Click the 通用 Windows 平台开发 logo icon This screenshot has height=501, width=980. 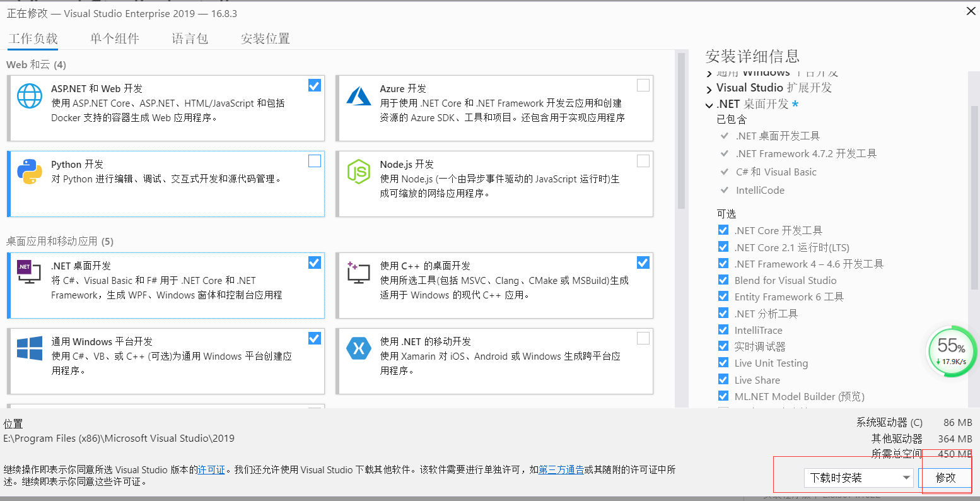(x=30, y=349)
